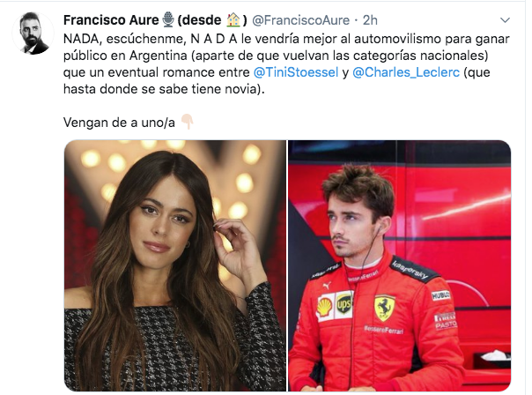Click the house emoji in display name
532x395 pixels.
point(233,19)
